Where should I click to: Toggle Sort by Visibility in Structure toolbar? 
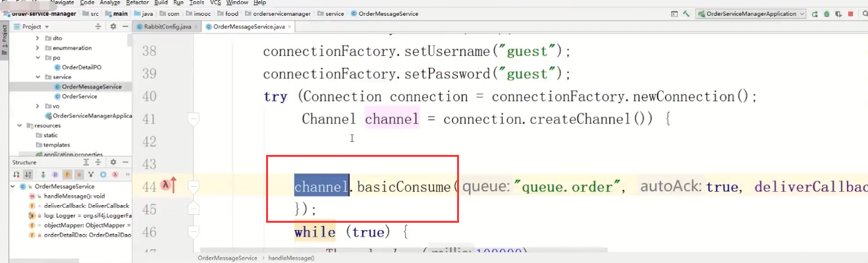click(x=16, y=175)
